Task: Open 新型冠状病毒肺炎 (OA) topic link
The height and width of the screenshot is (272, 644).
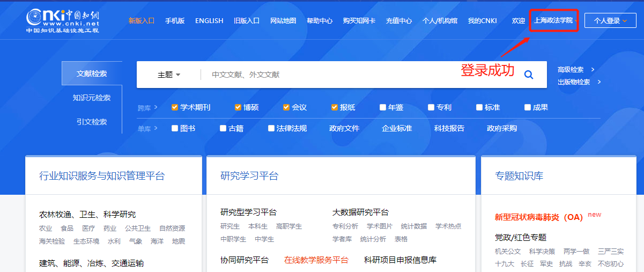Action: 538,217
